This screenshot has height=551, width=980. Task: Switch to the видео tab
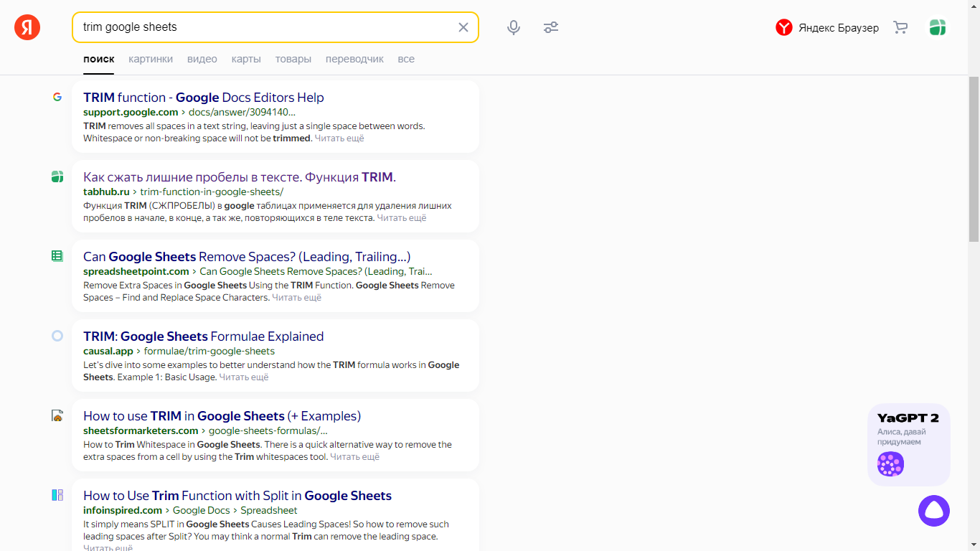[x=202, y=59]
